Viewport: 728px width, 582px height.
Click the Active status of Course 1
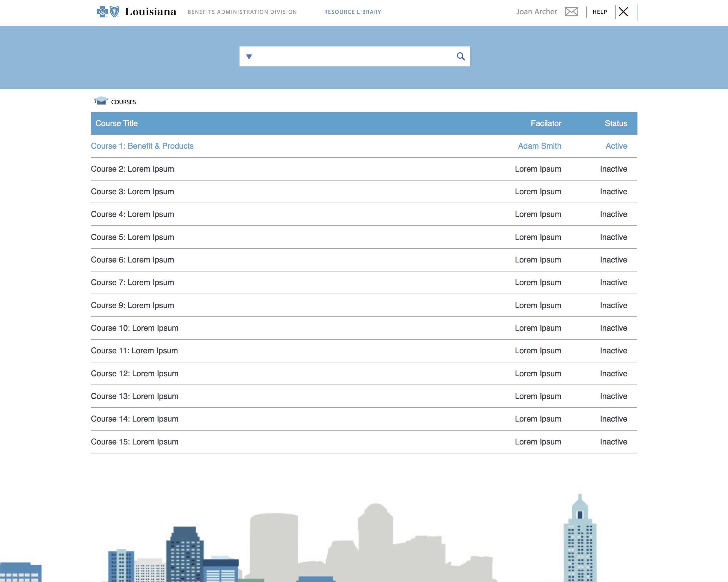coord(616,146)
